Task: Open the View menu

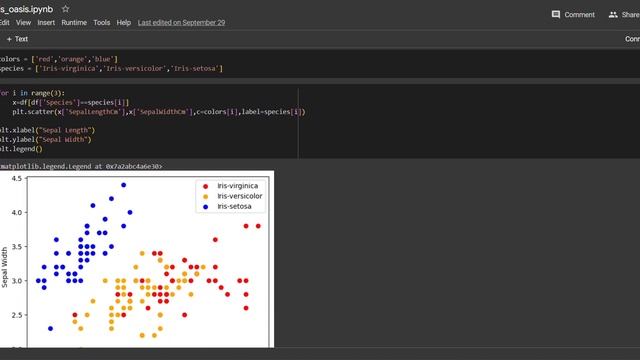Action: (x=23, y=22)
